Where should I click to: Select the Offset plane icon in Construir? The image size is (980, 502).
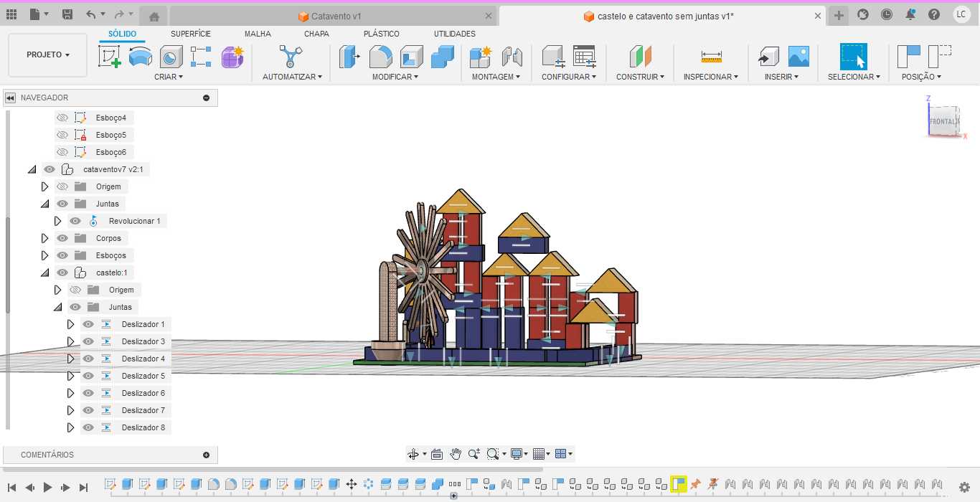[x=640, y=57]
